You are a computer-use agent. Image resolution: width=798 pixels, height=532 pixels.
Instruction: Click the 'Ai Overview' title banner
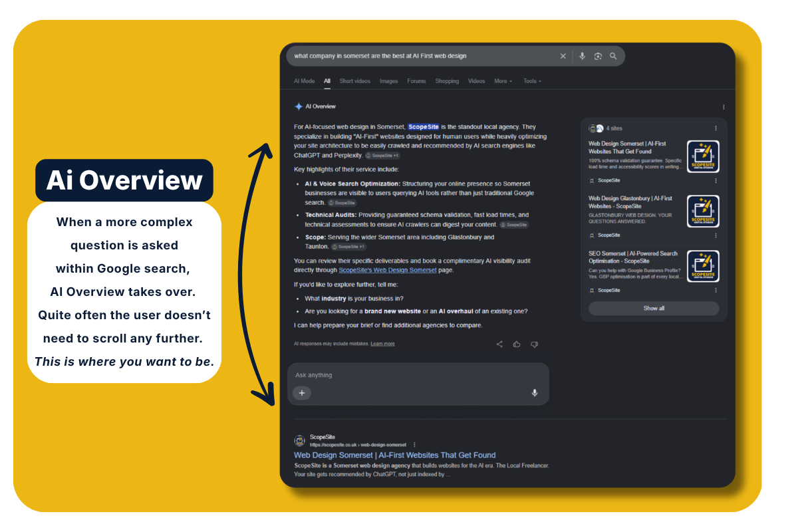pyautogui.click(x=124, y=181)
